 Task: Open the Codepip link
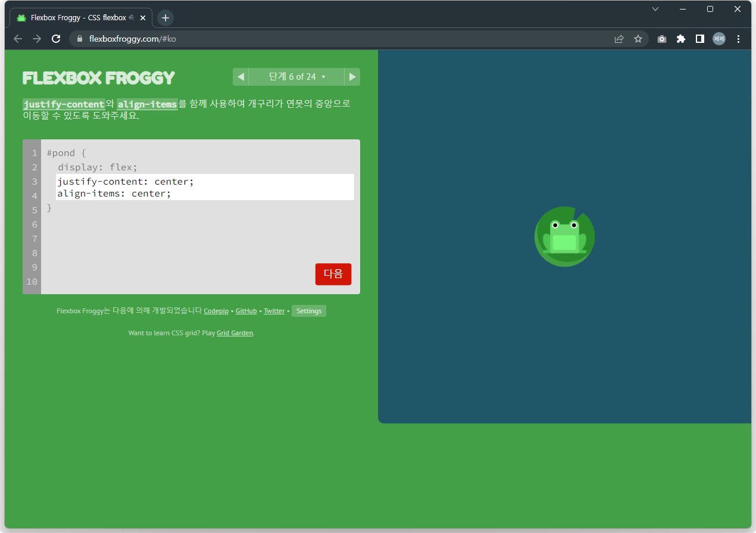[216, 311]
